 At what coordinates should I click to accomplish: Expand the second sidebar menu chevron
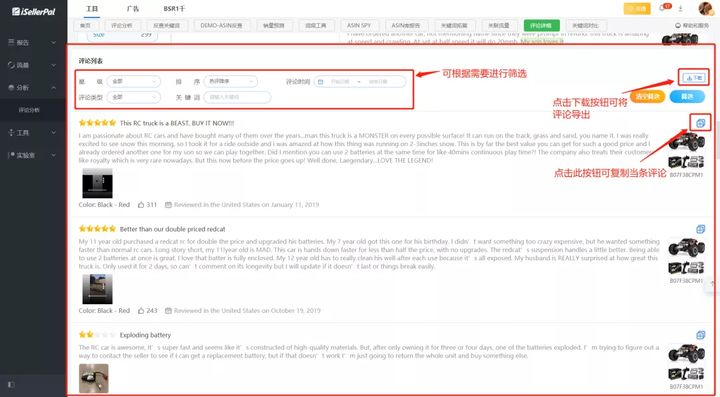[x=53, y=65]
